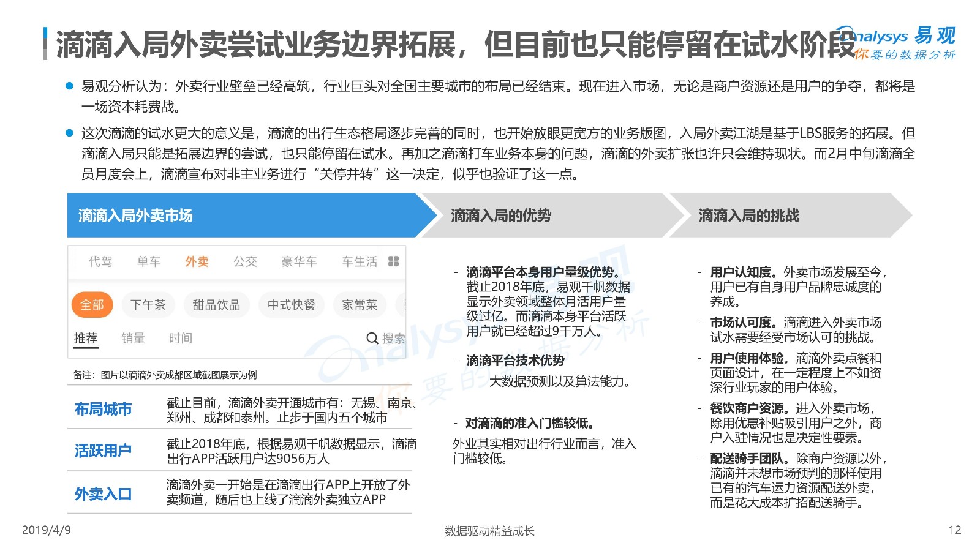This screenshot has width=980, height=551.
Task: Click the heading 滴滴平台本身用户量级优势
Action: pyautogui.click(x=543, y=272)
